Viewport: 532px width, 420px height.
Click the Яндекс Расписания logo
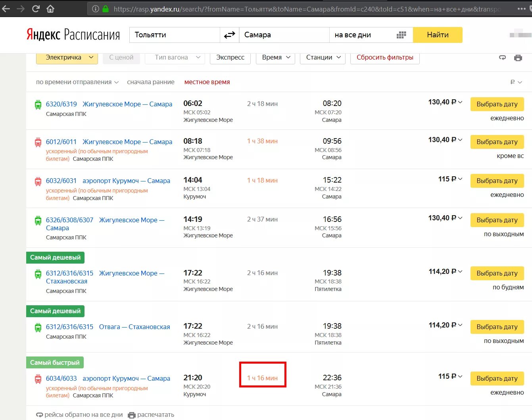coord(73,35)
